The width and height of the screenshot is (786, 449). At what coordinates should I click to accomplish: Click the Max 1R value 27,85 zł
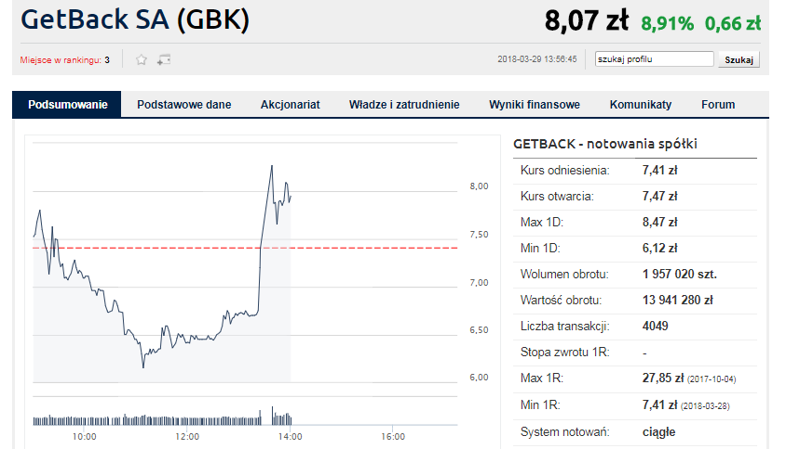click(662, 379)
